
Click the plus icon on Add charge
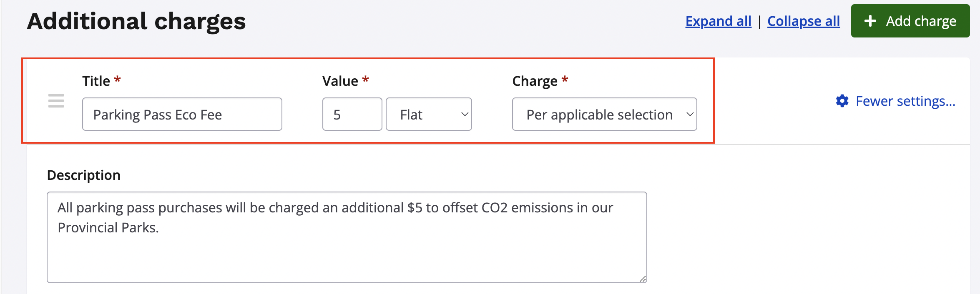[x=870, y=21]
